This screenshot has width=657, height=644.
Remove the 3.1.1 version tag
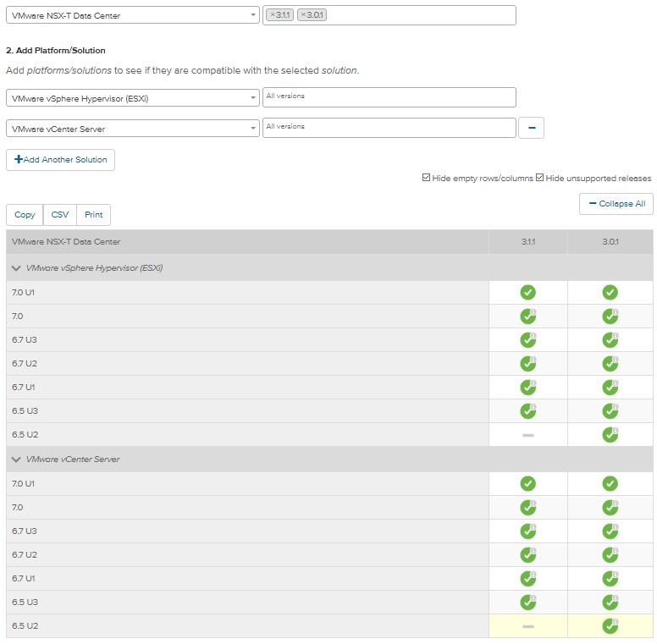click(273, 15)
